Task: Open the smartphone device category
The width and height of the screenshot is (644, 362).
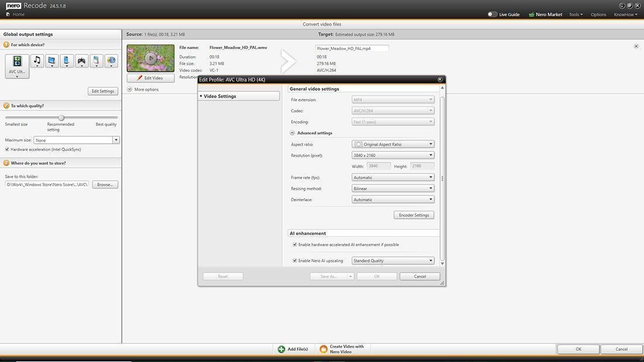Action: click(67, 61)
